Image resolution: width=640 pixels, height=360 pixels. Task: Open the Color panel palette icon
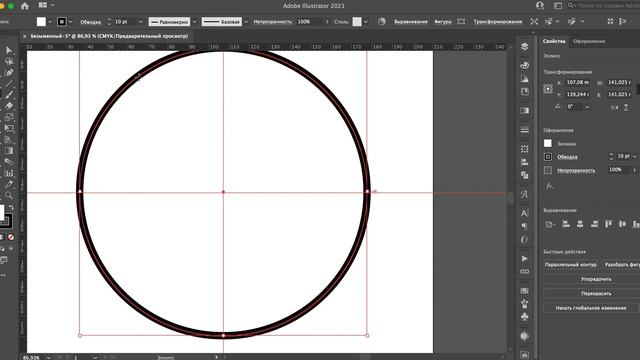(524, 65)
